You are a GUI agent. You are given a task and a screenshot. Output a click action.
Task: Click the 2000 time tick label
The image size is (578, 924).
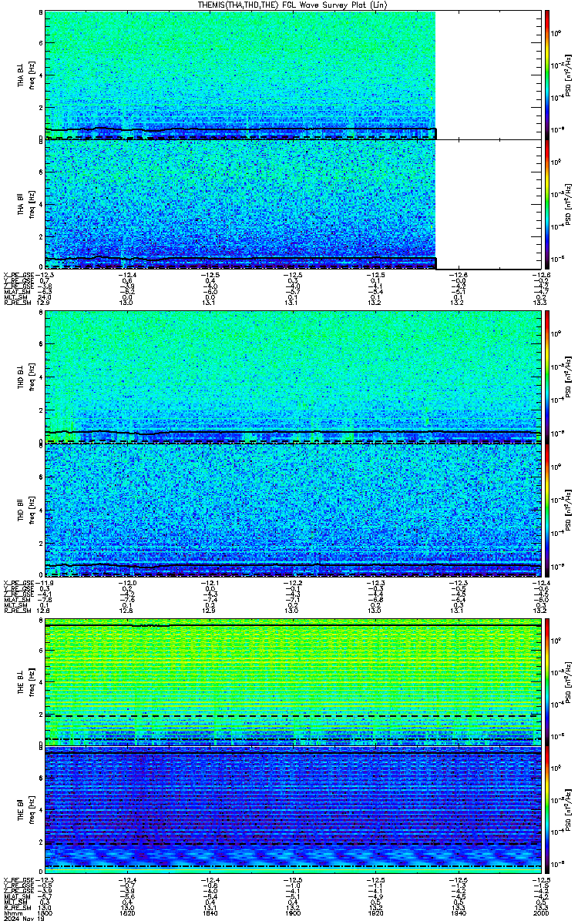[x=539, y=913]
